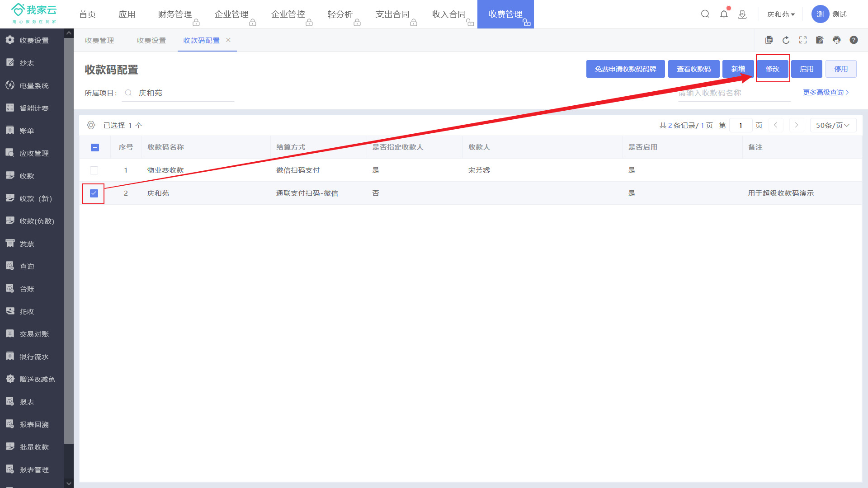Click the 免费申请收款码码牌 button
868x488 pixels.
[x=625, y=69]
